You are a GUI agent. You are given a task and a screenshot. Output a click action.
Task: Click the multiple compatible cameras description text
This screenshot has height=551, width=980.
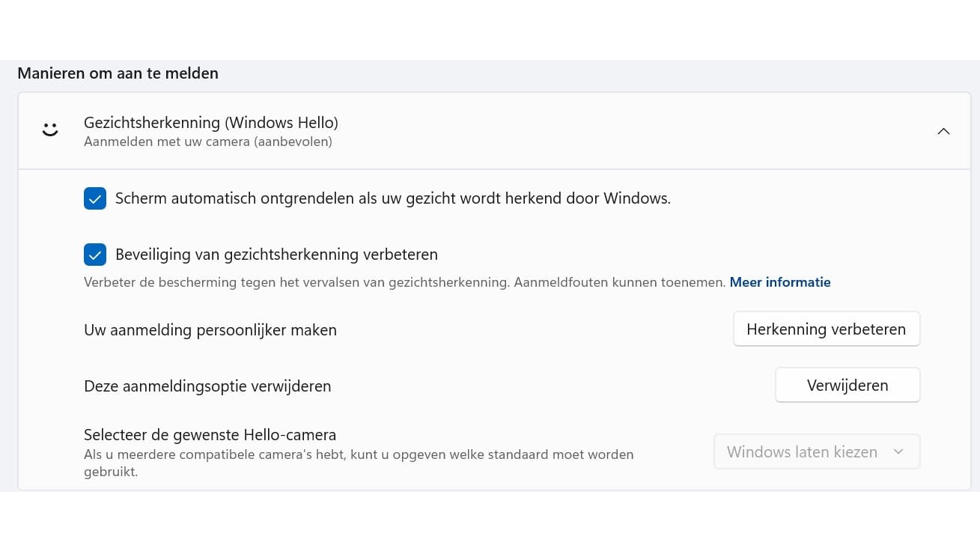[x=359, y=455]
